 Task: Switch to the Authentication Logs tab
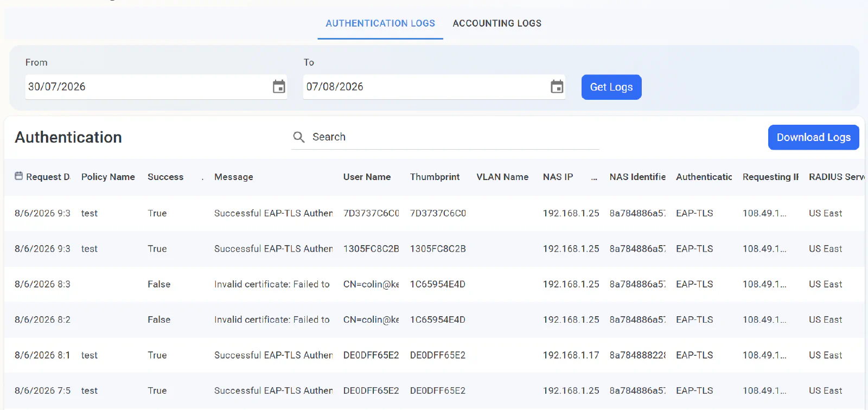380,23
